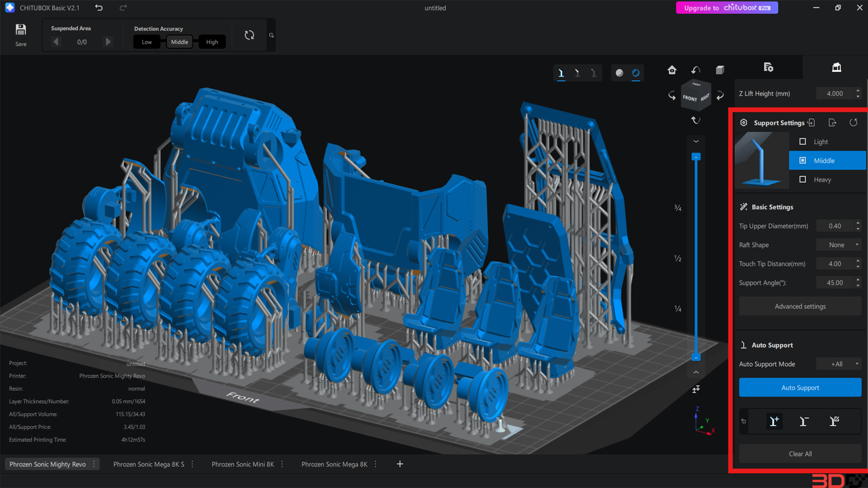Click the Save icon

[x=21, y=30]
